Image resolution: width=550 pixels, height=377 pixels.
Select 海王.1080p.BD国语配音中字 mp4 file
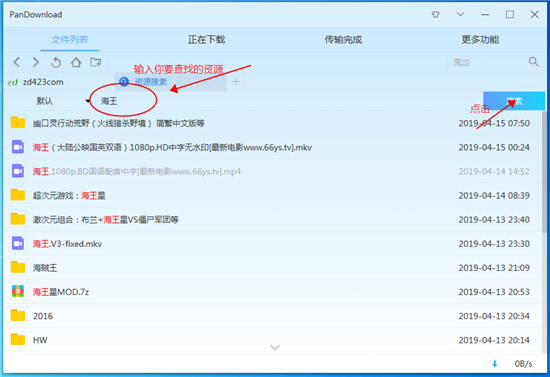tap(137, 171)
